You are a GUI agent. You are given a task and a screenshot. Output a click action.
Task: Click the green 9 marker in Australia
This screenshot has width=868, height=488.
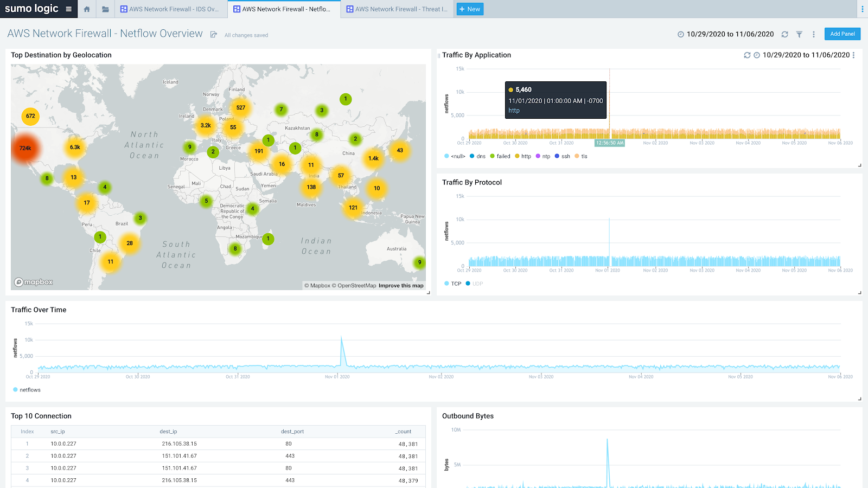coord(419,262)
